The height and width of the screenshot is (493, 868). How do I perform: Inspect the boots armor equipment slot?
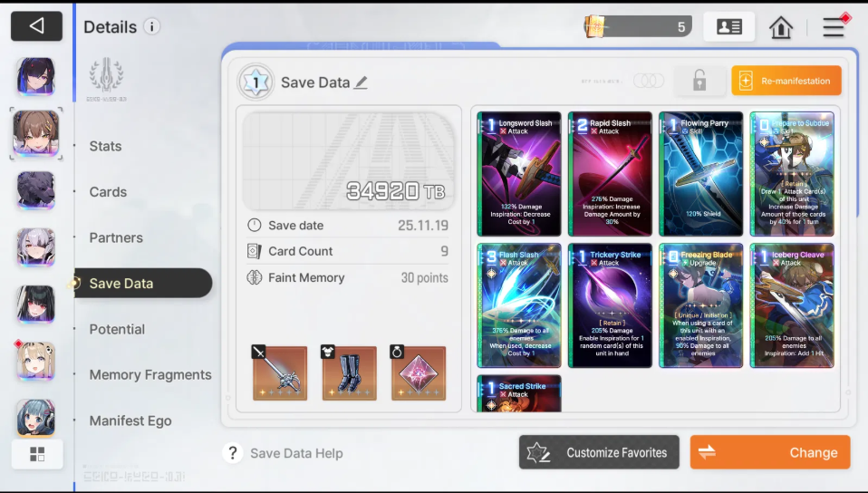pos(350,372)
